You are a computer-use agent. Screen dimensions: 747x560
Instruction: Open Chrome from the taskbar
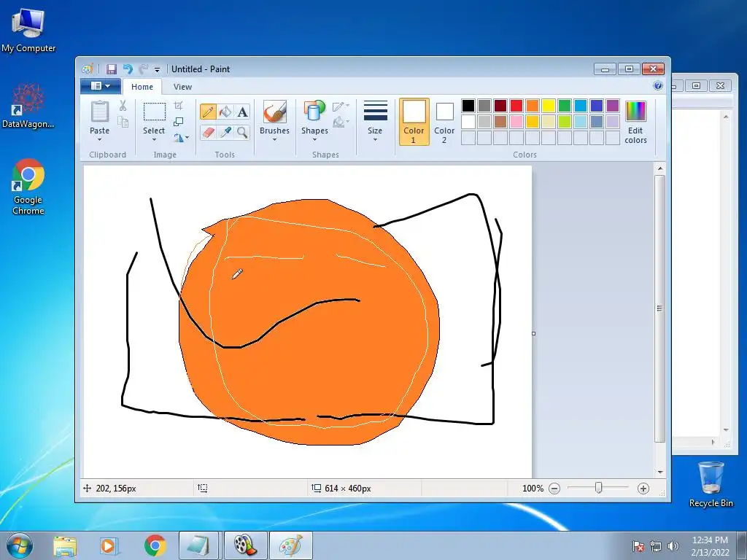(155, 545)
